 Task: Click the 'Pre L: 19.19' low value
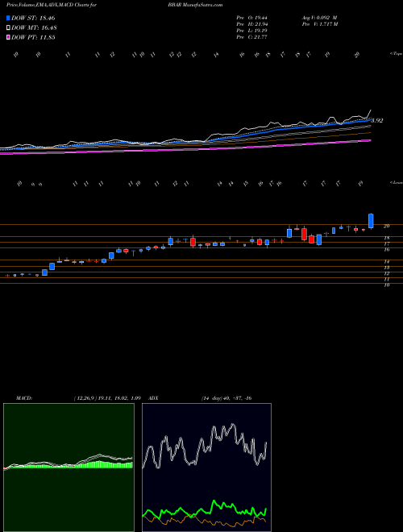252,31
